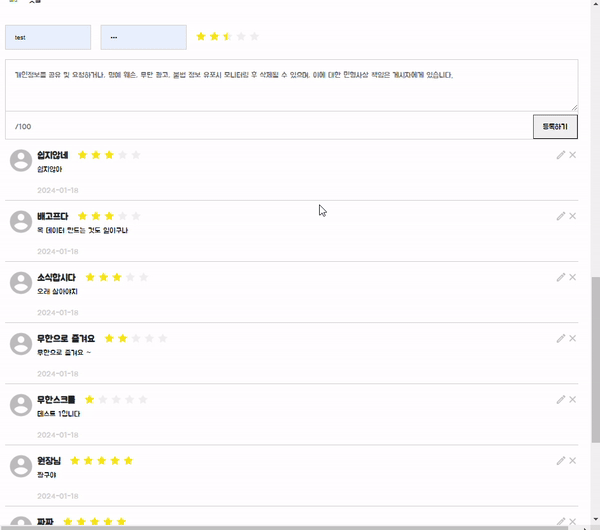Edit the 배고프다 review with pencil icon
The image size is (600, 530).
(x=561, y=216)
